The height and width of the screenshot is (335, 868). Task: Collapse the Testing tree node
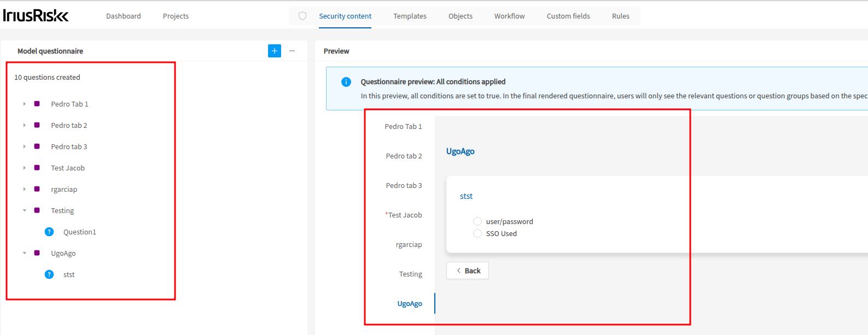25,210
